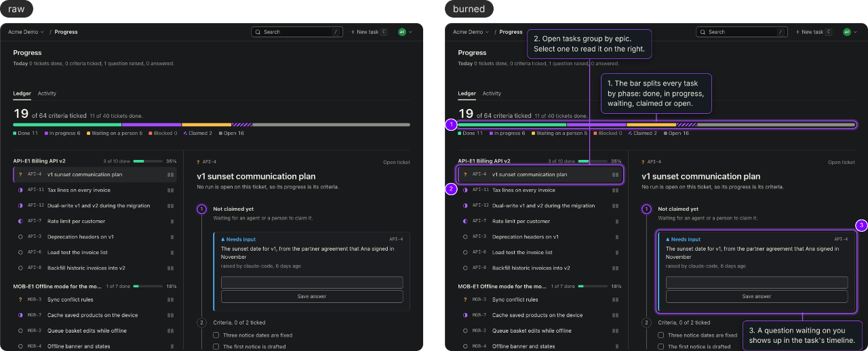Image resolution: width=868 pixels, height=351 pixels.
Task: Select the Ledger tab in raw panel
Action: click(22, 94)
